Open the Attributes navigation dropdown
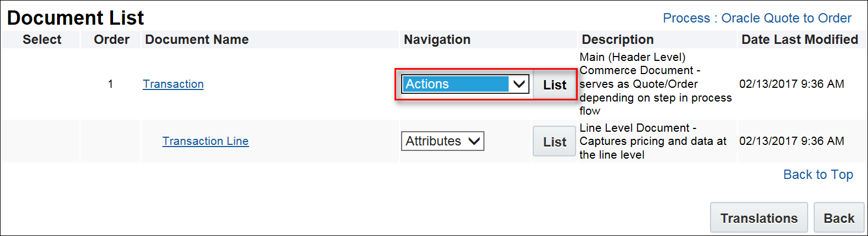The width and height of the screenshot is (868, 236). 442,141
